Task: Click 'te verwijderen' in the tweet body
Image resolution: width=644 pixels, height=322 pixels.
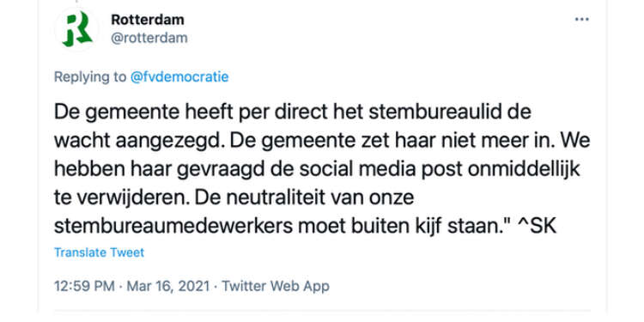Action: coord(122,198)
